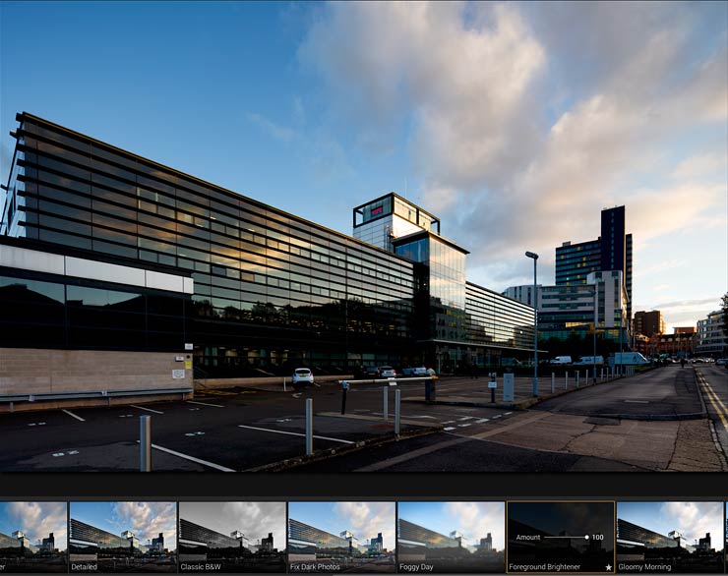
Task: Apply the Gloomy Morning preset
Action: 670,537
